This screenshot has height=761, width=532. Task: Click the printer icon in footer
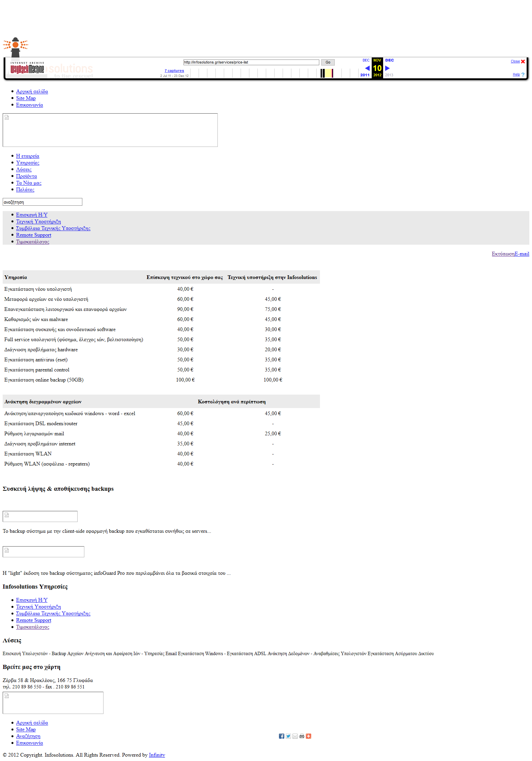pyautogui.click(x=302, y=736)
